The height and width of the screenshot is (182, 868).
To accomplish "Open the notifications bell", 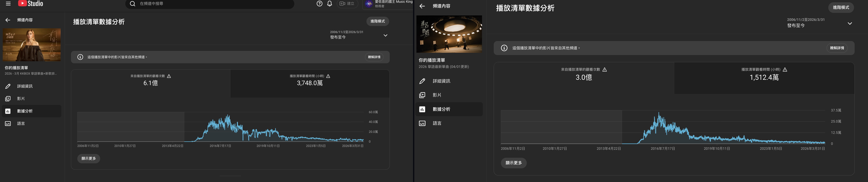I will click(x=330, y=4).
